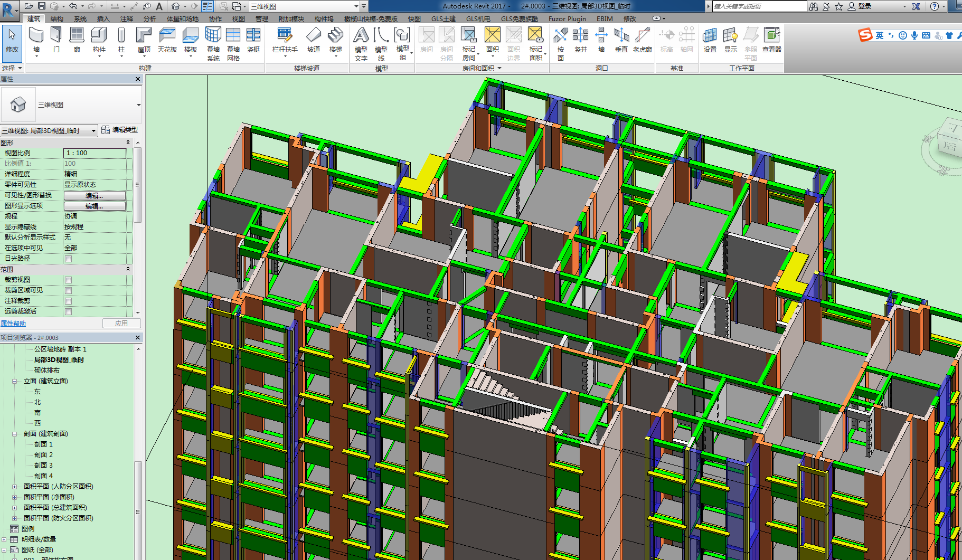Close the 属性 properties panel
Viewport: 962px width, 560px height.
(138, 79)
